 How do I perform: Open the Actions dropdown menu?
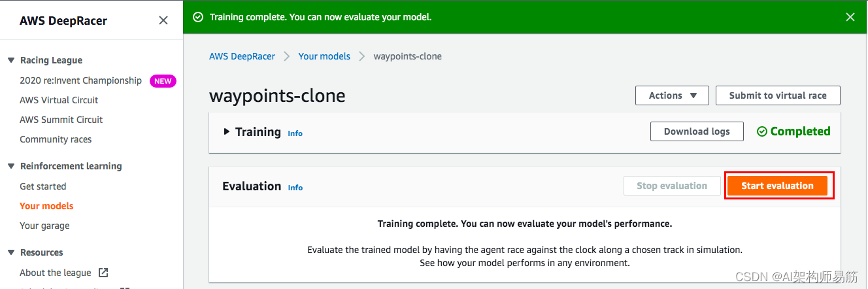click(x=673, y=95)
